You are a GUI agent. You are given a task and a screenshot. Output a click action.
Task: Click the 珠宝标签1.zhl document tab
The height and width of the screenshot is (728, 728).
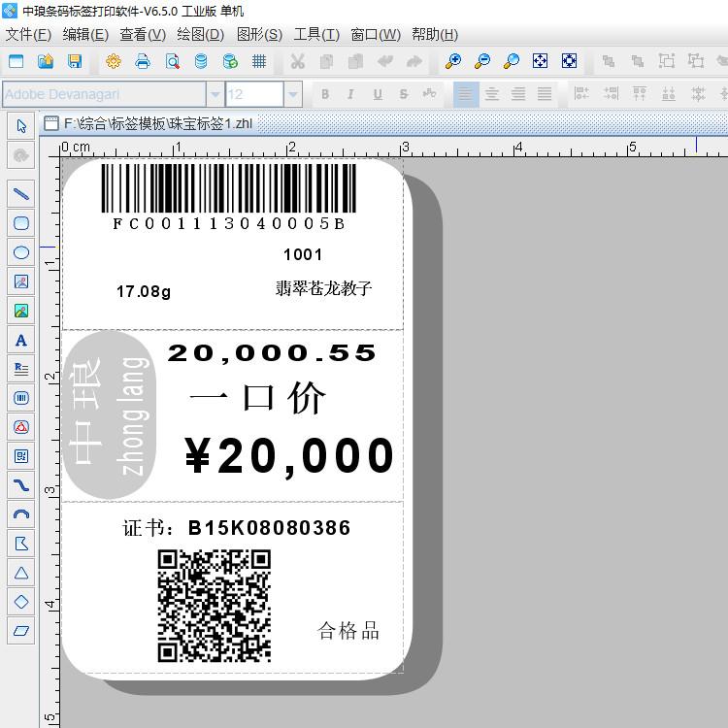149,123
